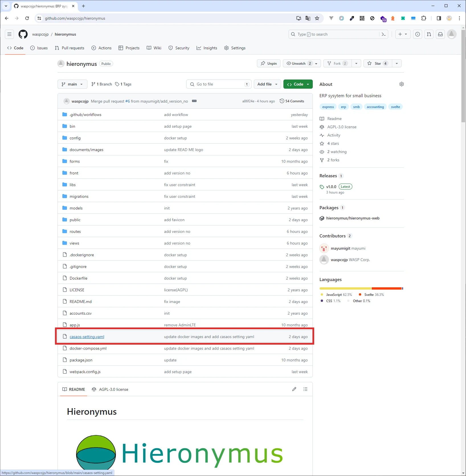
Task: Open the Unwatch notifications dropdown
Action: pyautogui.click(x=302, y=63)
